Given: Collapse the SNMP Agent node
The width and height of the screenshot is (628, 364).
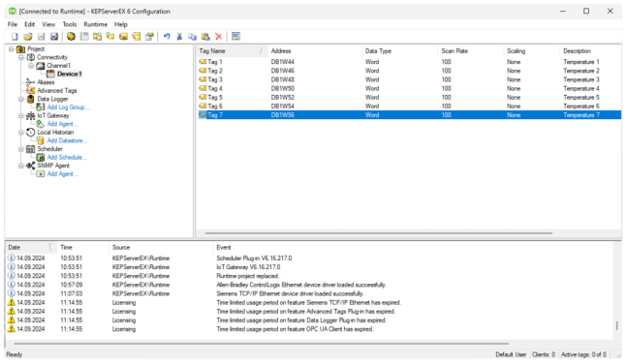Looking at the screenshot, I should tap(21, 166).
